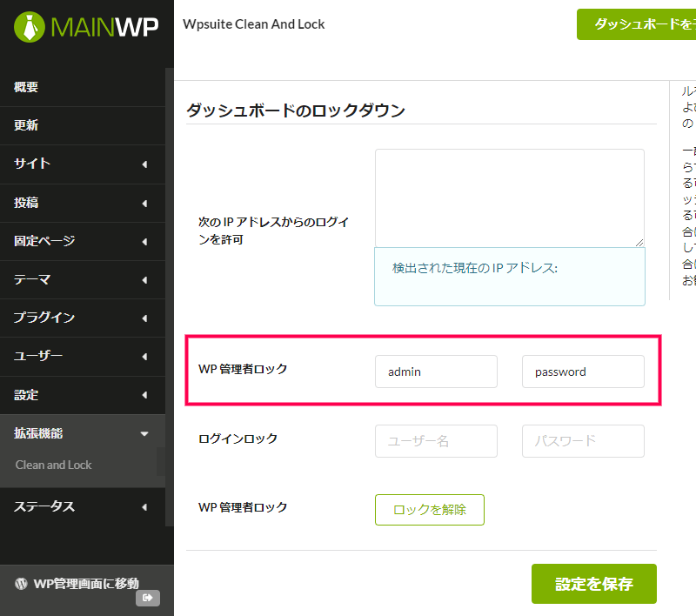The width and height of the screenshot is (696, 616).
Task: Click the WordPress logo icon in sidebar footer
Action: [x=21, y=584]
